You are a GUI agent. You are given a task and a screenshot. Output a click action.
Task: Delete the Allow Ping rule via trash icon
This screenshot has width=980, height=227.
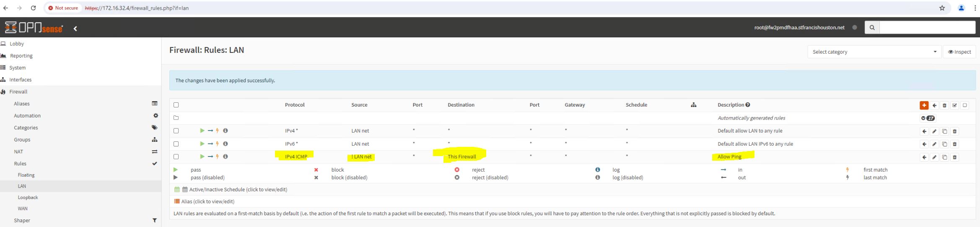954,157
